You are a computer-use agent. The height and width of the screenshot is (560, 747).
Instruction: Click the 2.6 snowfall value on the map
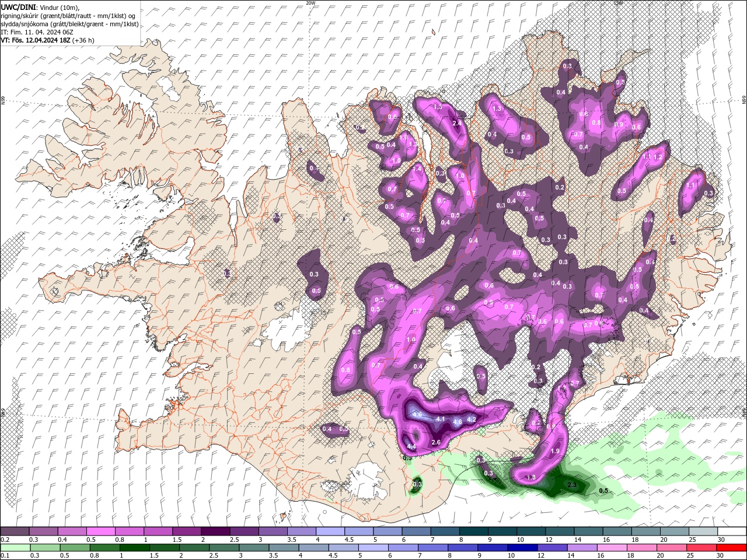click(x=435, y=442)
